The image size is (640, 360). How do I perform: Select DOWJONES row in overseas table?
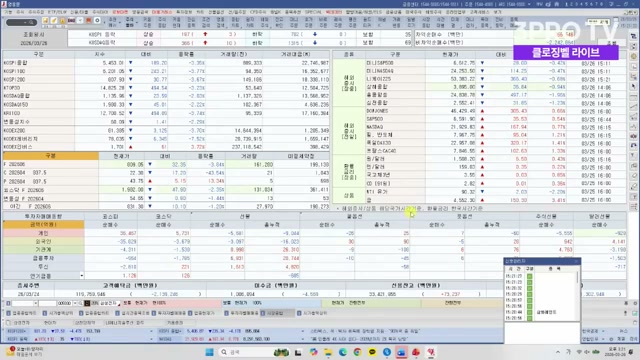(496, 111)
